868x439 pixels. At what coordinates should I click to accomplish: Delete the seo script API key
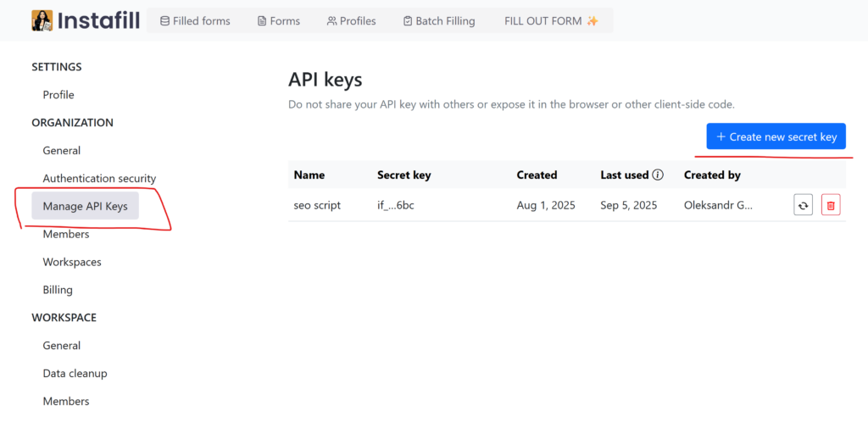click(x=831, y=205)
